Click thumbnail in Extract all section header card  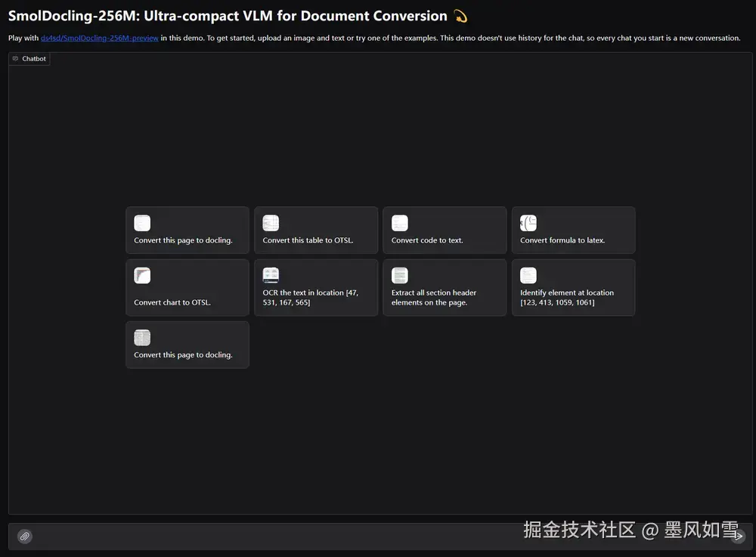400,276
